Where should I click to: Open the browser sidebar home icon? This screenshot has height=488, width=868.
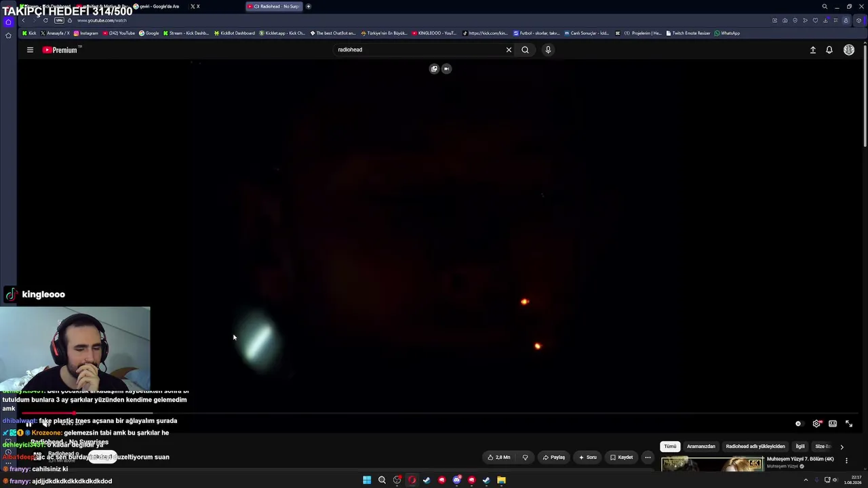8,22
